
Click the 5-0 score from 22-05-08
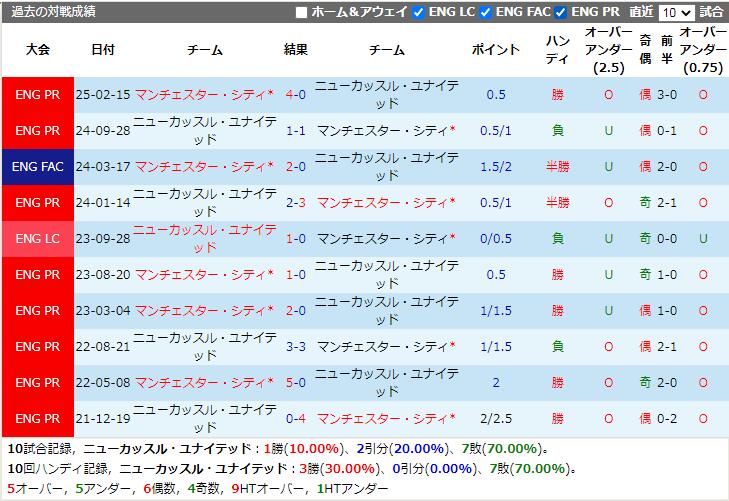(295, 383)
